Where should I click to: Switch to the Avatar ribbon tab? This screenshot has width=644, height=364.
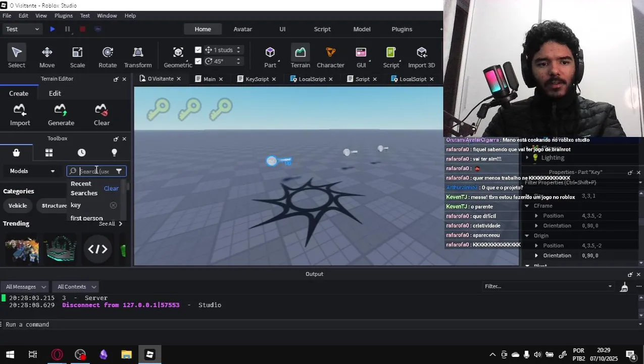point(242,29)
